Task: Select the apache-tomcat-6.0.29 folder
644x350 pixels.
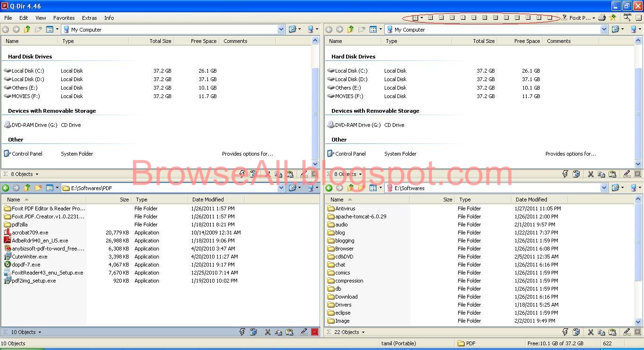Action: [357, 217]
